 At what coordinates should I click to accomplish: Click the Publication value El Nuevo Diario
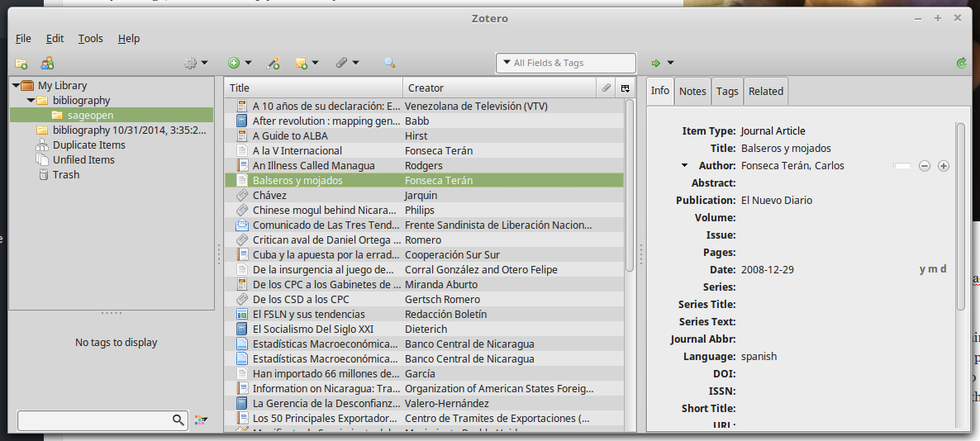pos(776,201)
